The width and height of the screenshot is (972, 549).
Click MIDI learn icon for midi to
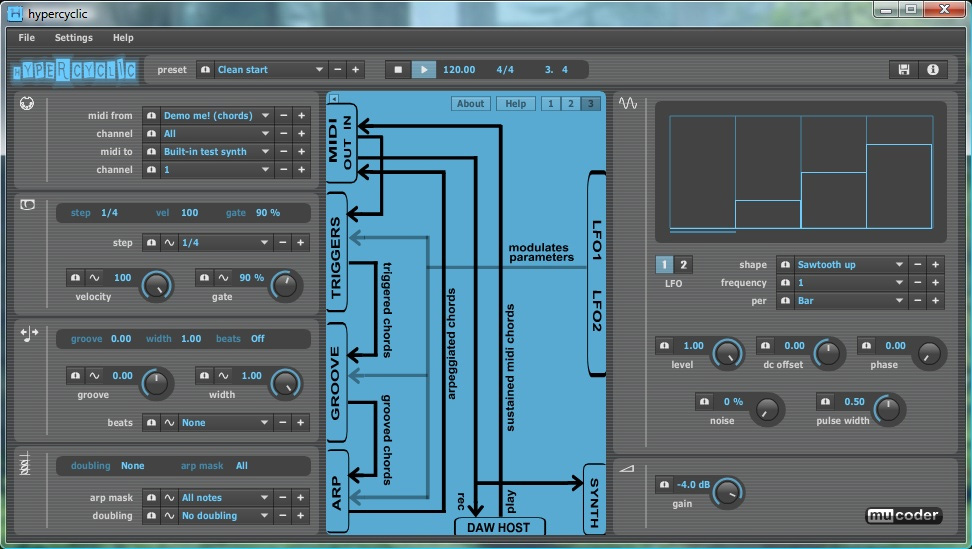coord(151,151)
